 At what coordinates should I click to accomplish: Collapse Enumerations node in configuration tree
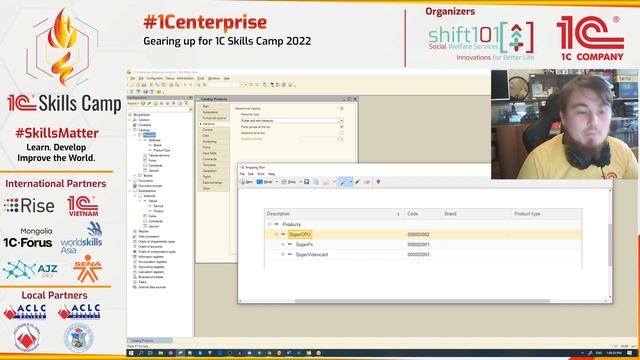click(x=131, y=191)
